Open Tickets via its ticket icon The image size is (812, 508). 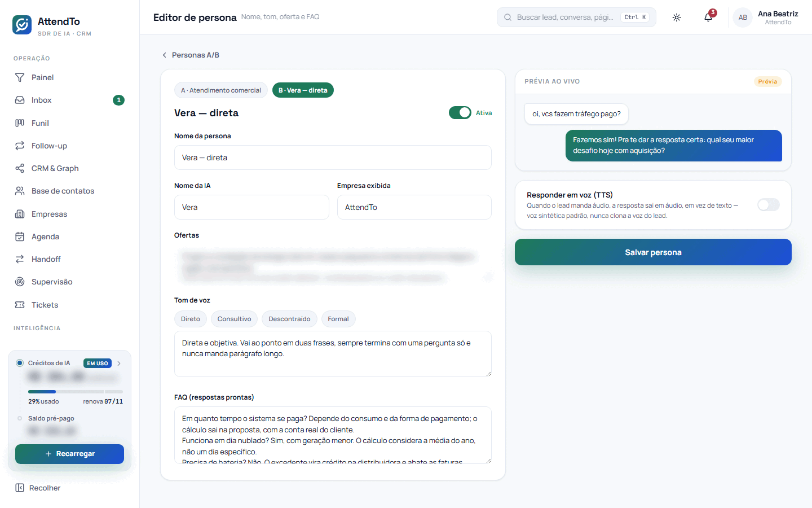(20, 305)
